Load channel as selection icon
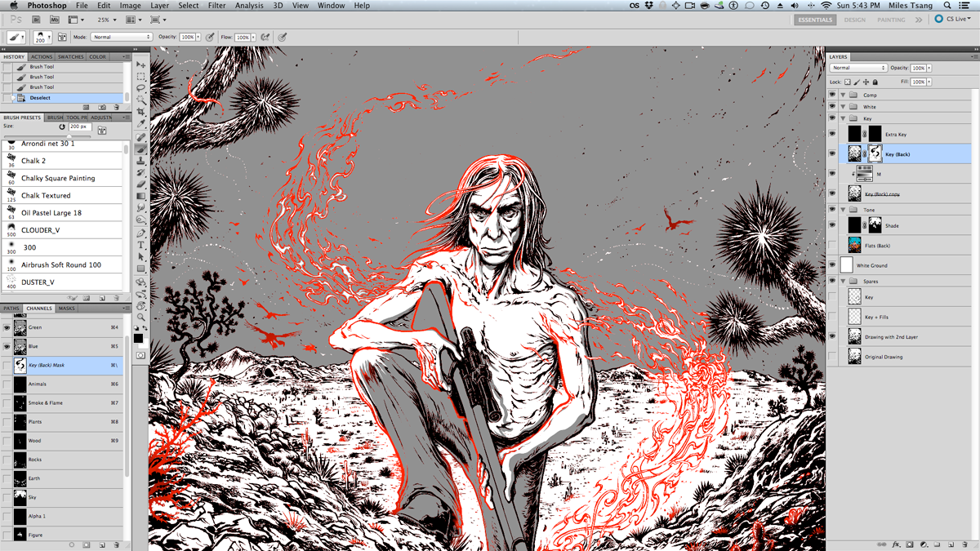 (72, 544)
